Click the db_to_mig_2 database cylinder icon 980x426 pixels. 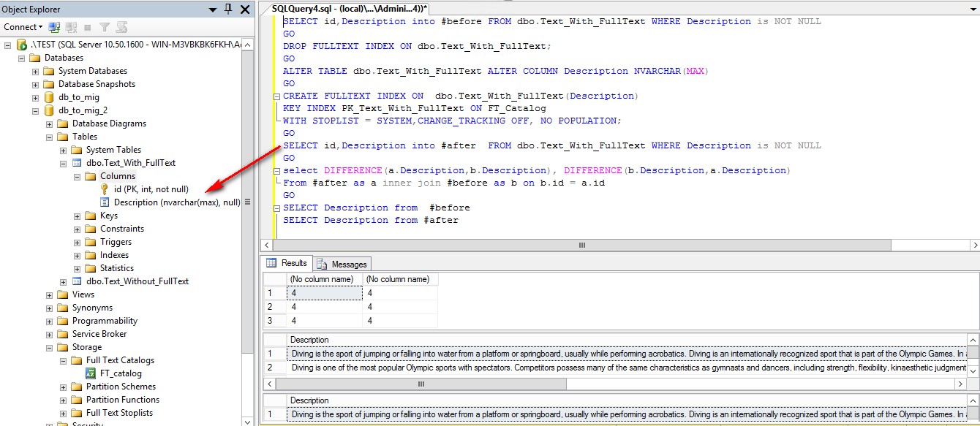[49, 110]
